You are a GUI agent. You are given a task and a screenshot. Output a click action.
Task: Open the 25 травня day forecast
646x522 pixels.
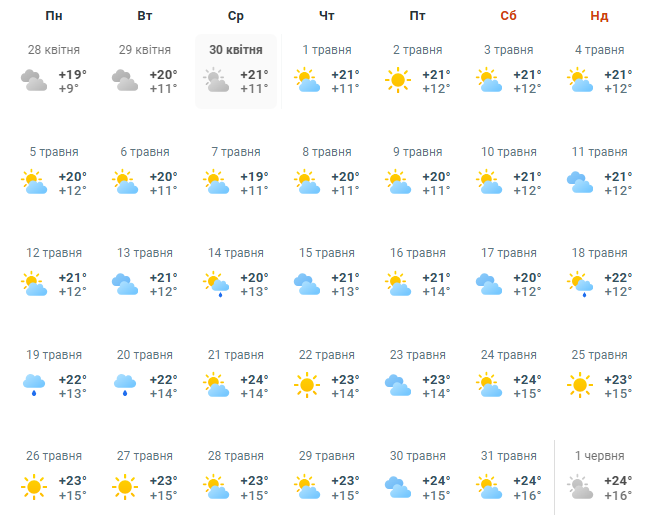coord(599,376)
